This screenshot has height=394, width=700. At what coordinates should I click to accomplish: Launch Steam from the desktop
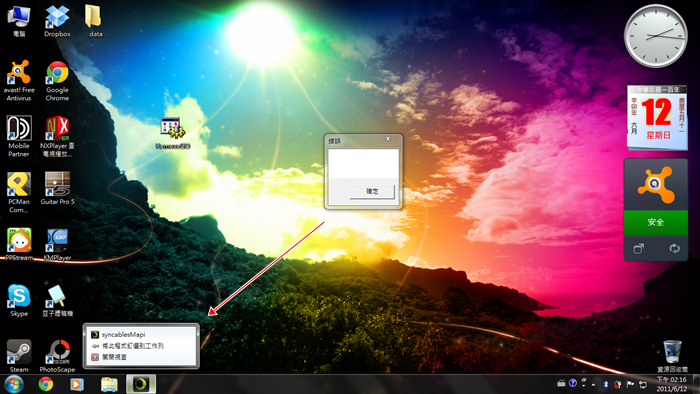click(19, 356)
